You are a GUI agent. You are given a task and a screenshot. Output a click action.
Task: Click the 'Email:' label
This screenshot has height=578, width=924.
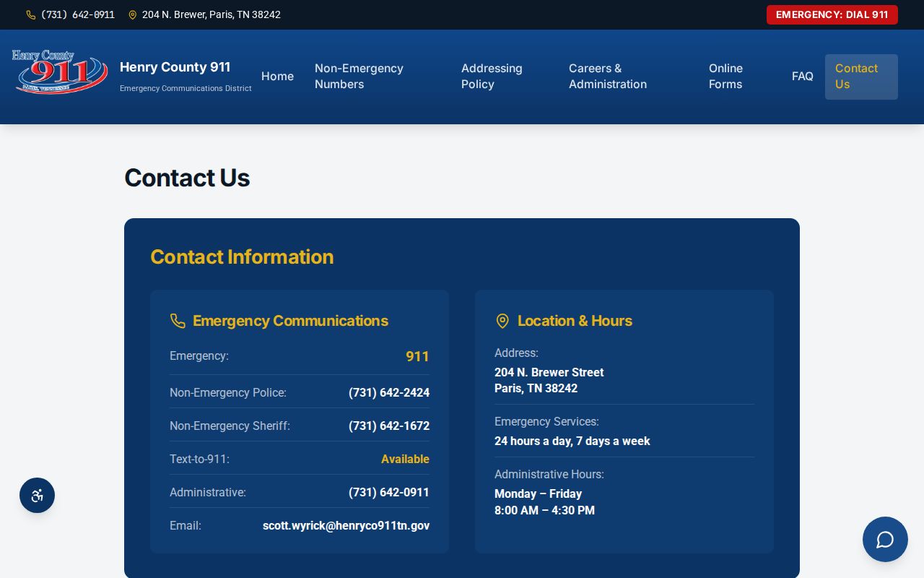pos(186,526)
